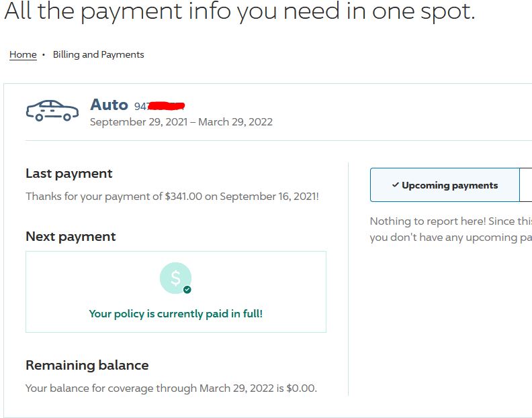532x418 pixels.
Task: Click the $0.00 balance statement
Action: (171, 388)
